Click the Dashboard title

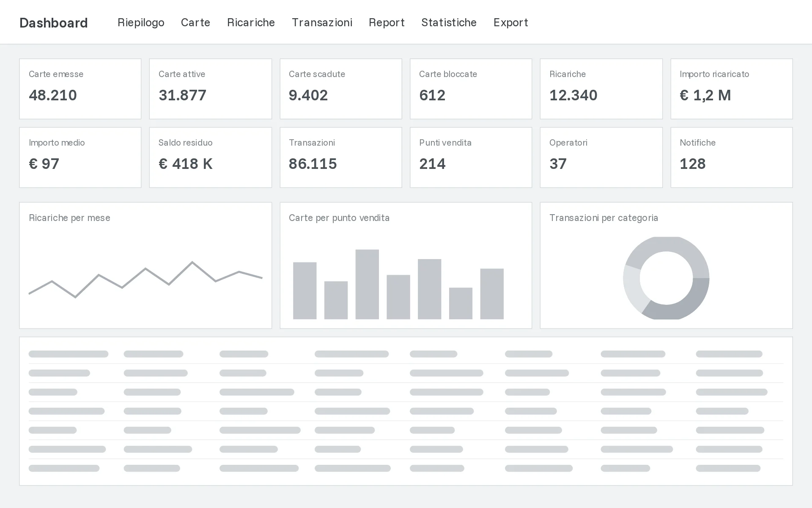[x=54, y=23]
